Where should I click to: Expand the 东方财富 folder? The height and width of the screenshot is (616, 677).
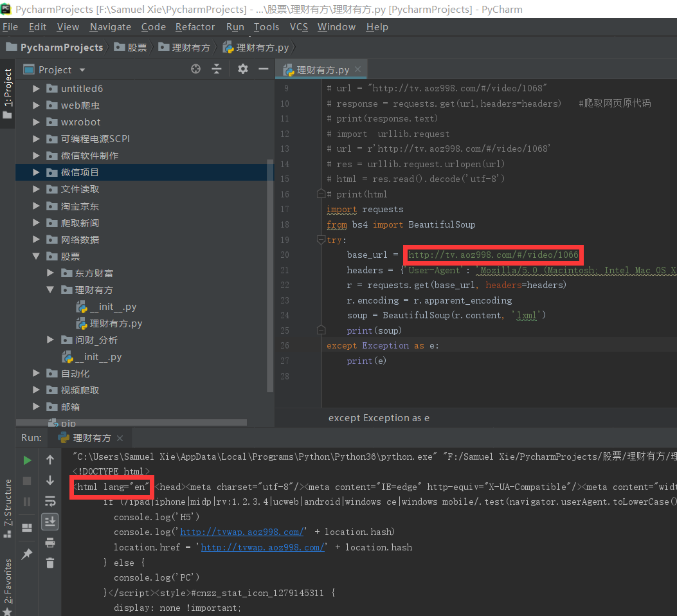click(x=51, y=273)
